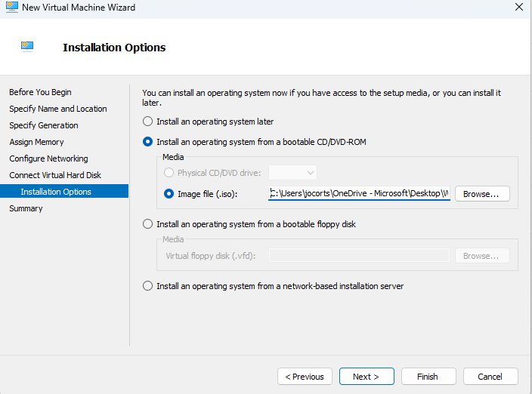The height and width of the screenshot is (394, 532).
Task: Select Install an operating system later
Action: coord(147,122)
